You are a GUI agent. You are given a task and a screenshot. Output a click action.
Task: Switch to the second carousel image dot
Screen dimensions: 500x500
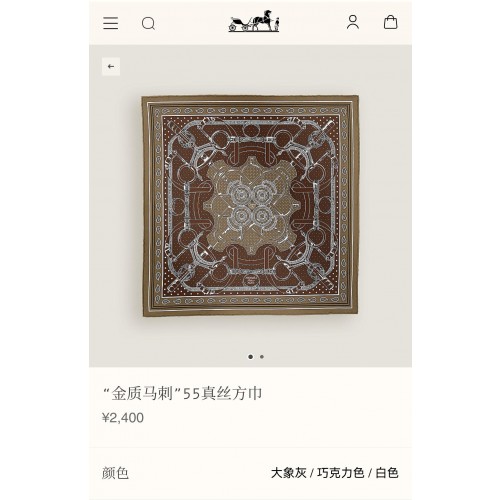coord(262,357)
